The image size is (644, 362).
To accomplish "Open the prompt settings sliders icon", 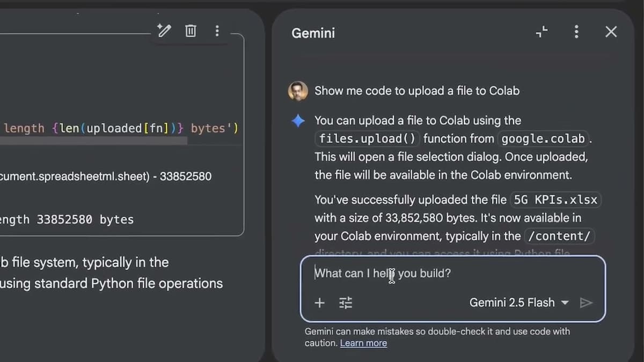I will pos(346,303).
